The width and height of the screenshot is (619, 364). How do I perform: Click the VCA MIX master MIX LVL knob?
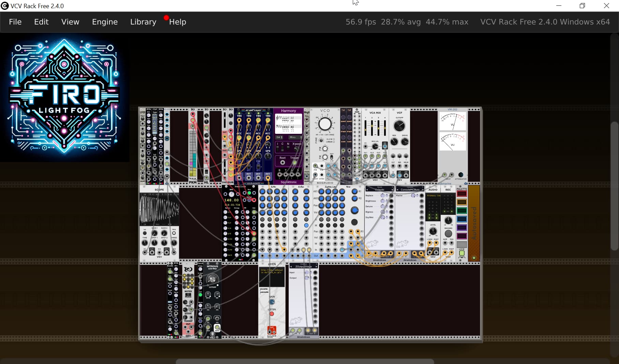[375, 146]
